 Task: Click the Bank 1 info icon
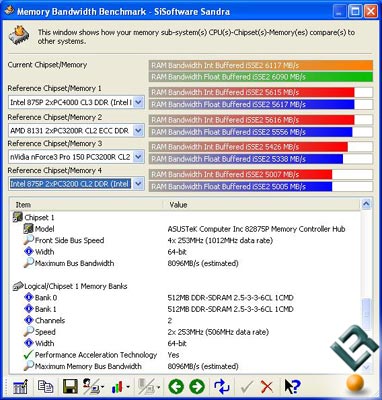(29, 309)
